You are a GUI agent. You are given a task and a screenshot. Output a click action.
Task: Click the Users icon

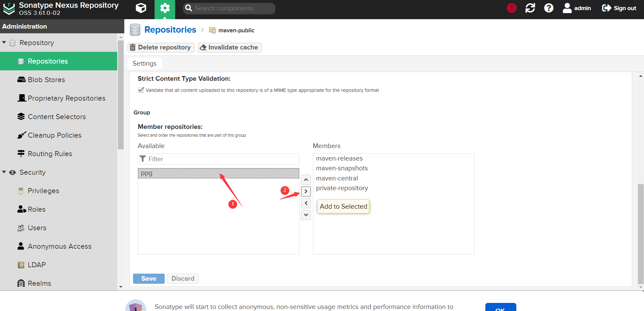click(x=21, y=228)
